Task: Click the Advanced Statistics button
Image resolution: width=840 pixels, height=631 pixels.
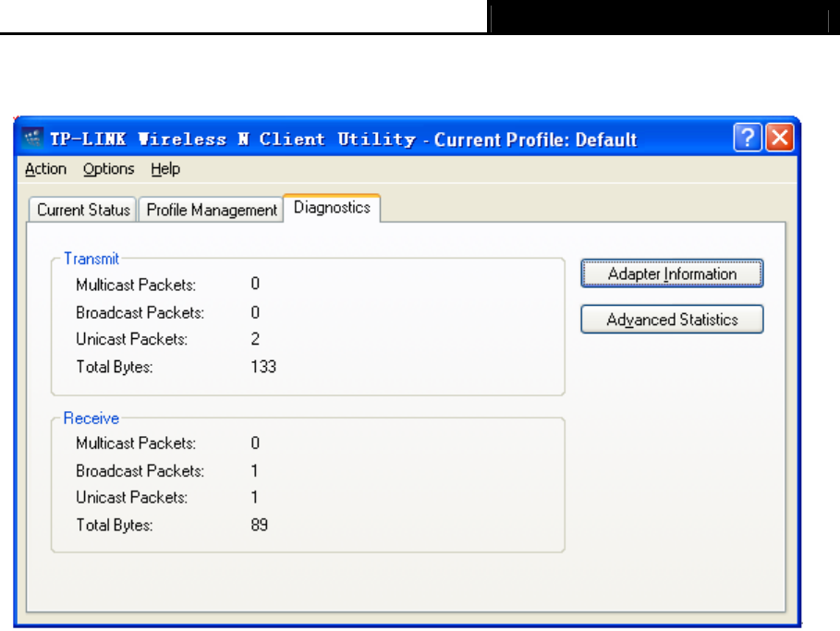Action: (672, 320)
